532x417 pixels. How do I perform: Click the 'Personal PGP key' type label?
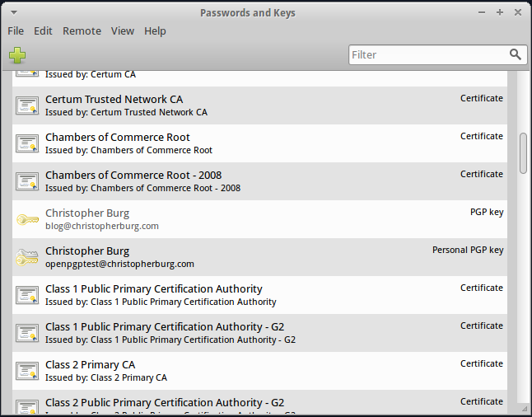(x=468, y=251)
